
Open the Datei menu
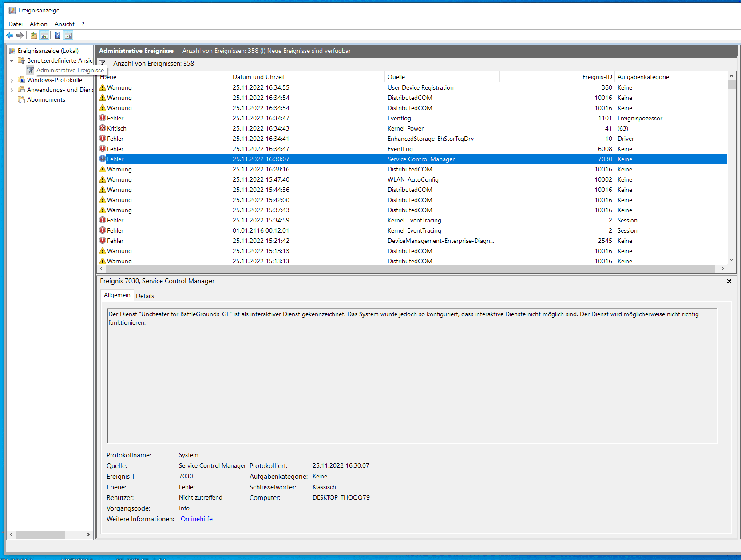(x=16, y=24)
